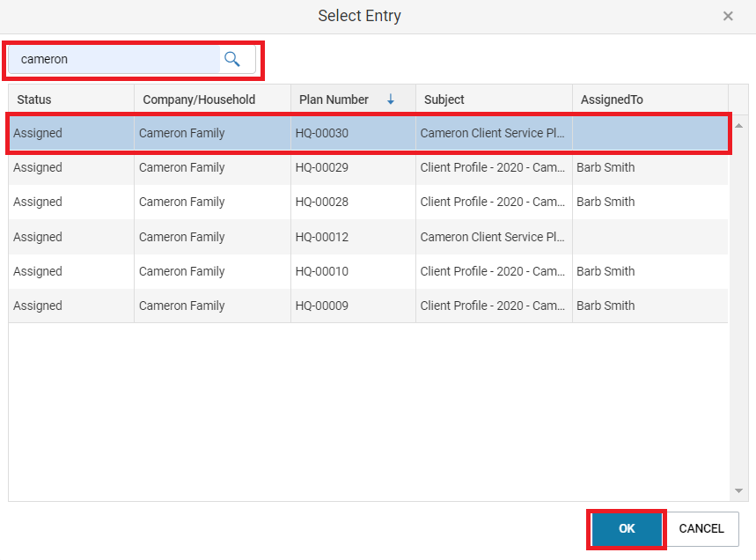Confirm selection with the OK button

point(627,528)
